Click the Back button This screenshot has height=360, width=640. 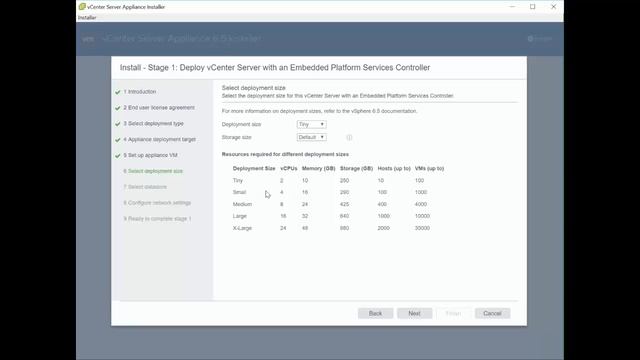(x=376, y=313)
